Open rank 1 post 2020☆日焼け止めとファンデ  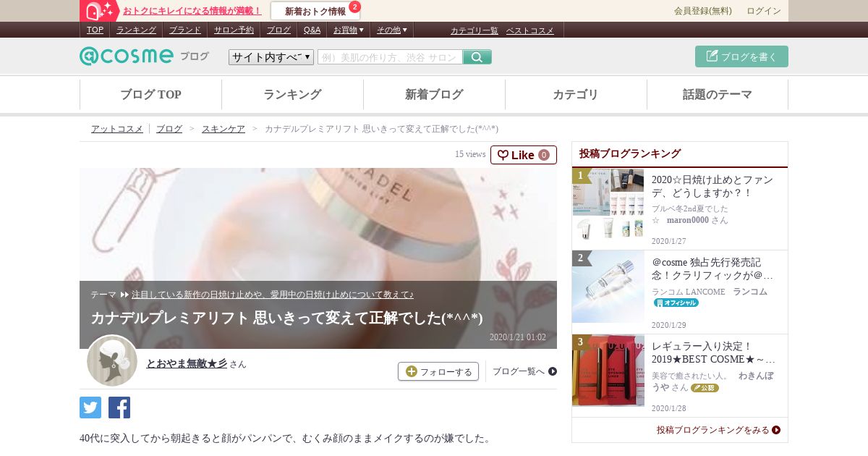pyautogui.click(x=712, y=186)
